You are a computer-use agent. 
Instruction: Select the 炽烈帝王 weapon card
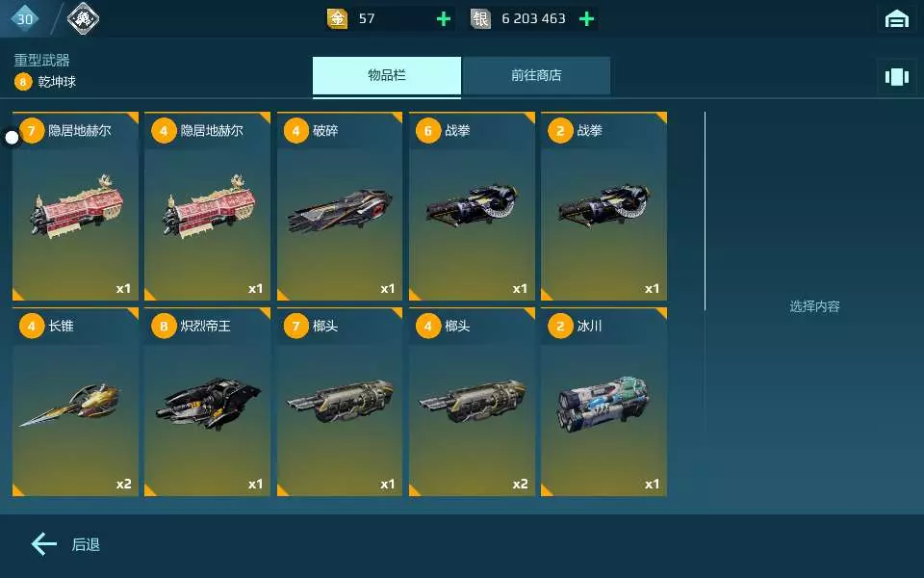tap(208, 402)
